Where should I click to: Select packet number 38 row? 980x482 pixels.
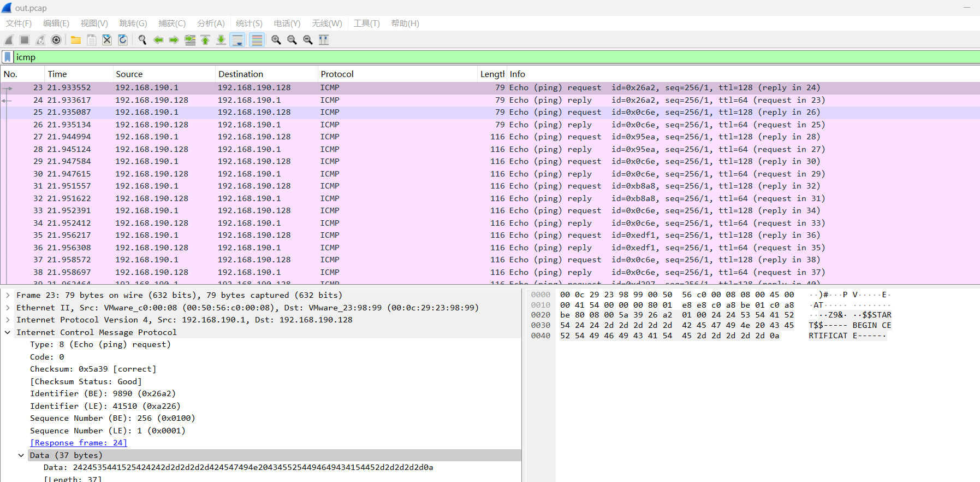pos(490,272)
